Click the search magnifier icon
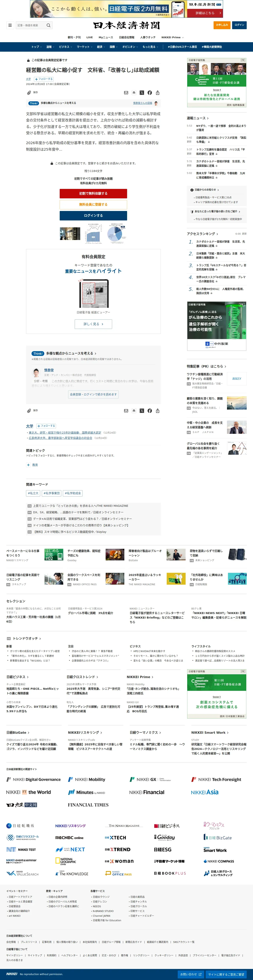 48,25
